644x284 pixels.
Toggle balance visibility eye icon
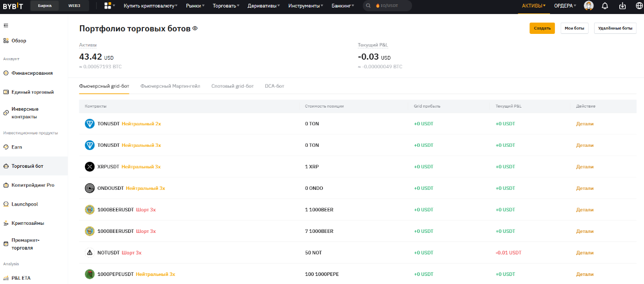(x=195, y=29)
